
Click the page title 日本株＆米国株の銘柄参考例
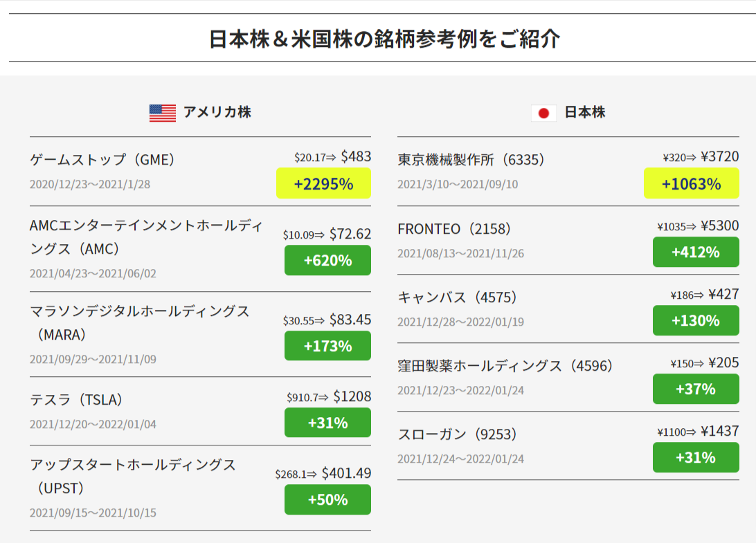coord(343,39)
